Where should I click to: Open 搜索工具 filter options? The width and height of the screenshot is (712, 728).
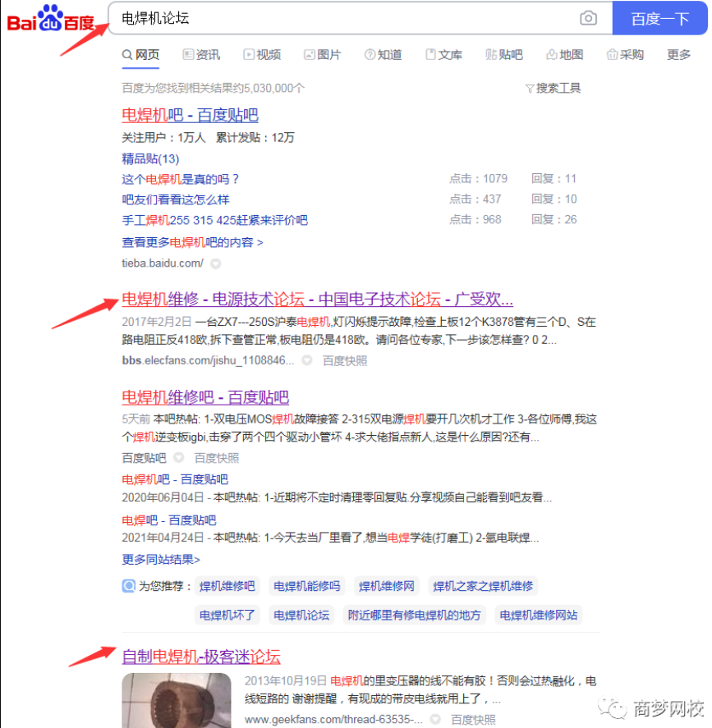tap(554, 88)
